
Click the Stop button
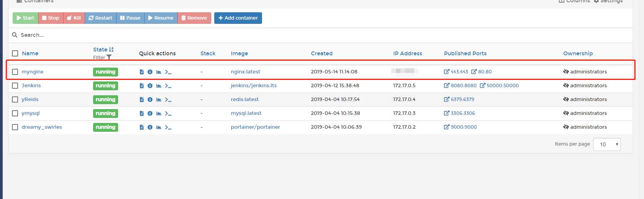tap(51, 18)
